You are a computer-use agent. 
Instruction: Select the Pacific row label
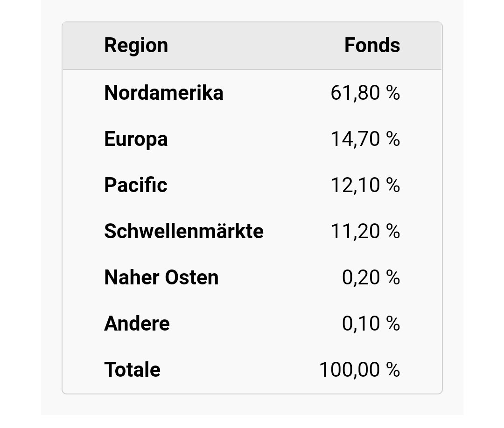pyautogui.click(x=135, y=185)
